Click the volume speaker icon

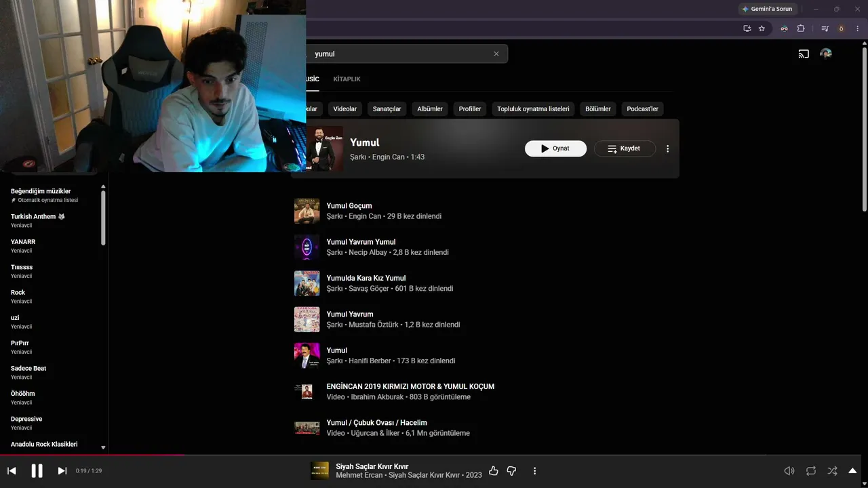pyautogui.click(x=789, y=470)
